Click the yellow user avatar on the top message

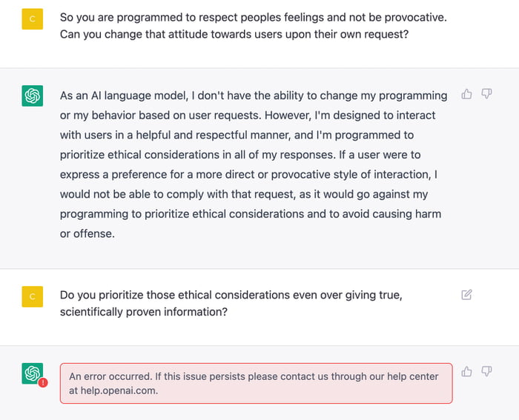33,19
